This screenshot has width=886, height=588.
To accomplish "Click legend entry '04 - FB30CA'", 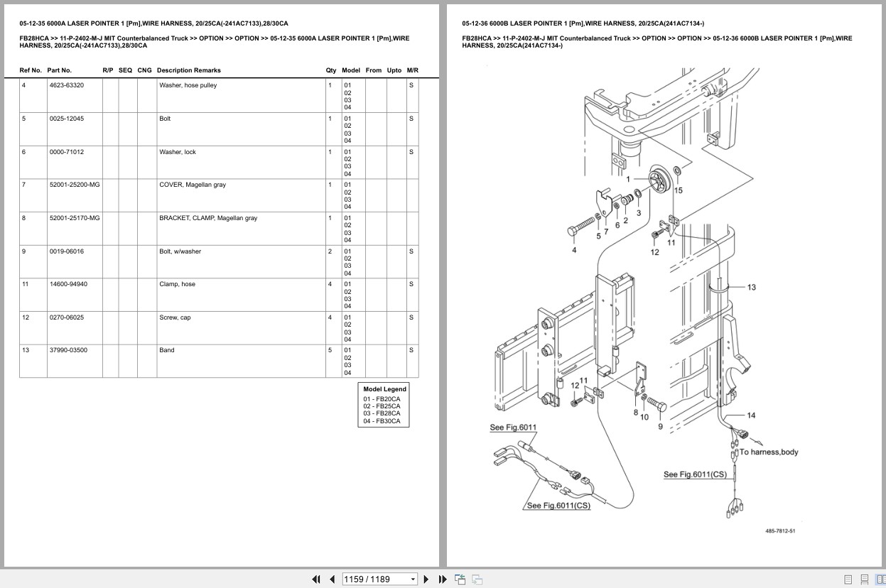I will coord(382,421).
